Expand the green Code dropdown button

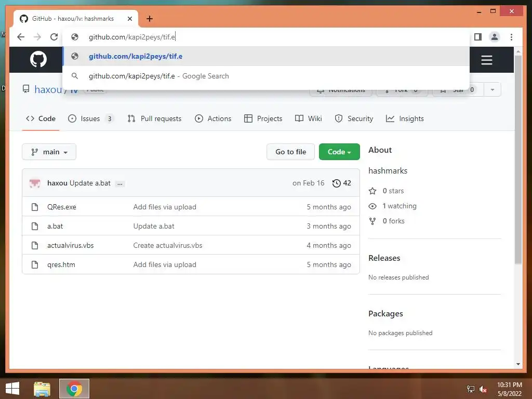point(339,152)
